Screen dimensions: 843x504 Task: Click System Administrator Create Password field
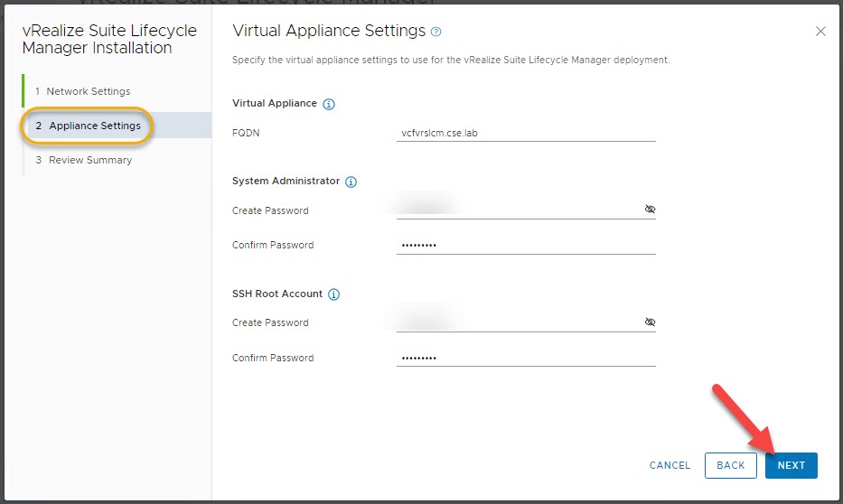coord(515,210)
